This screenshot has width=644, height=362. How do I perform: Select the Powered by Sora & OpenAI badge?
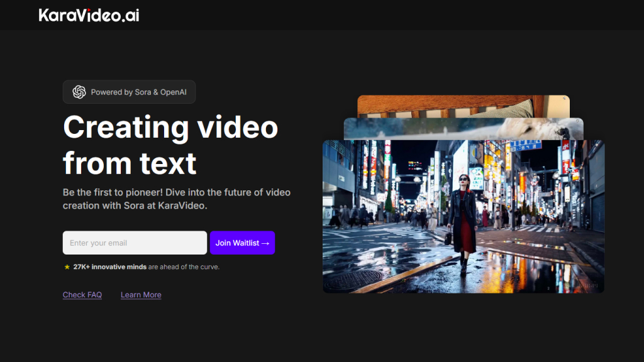(x=129, y=92)
